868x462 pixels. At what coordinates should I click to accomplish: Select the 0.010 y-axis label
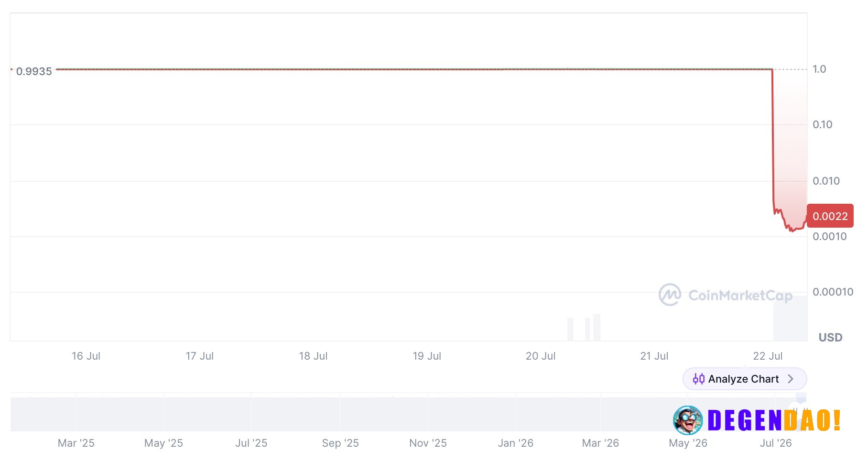click(x=826, y=181)
